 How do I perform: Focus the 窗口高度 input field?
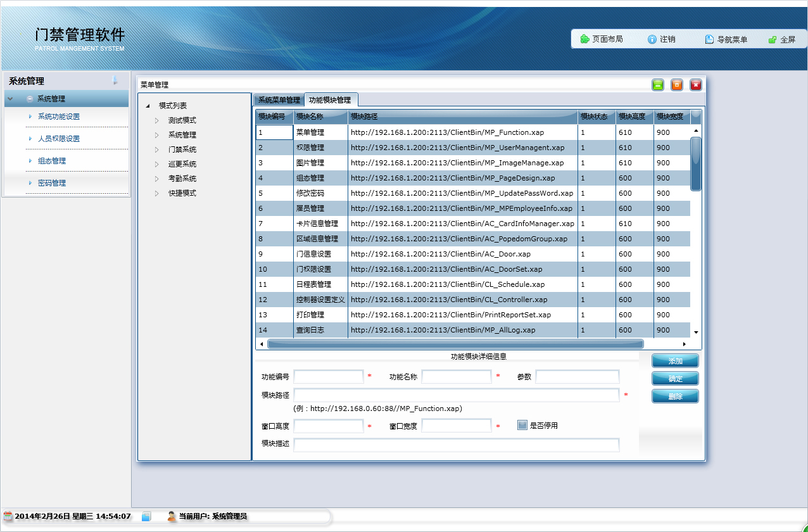[x=329, y=426]
